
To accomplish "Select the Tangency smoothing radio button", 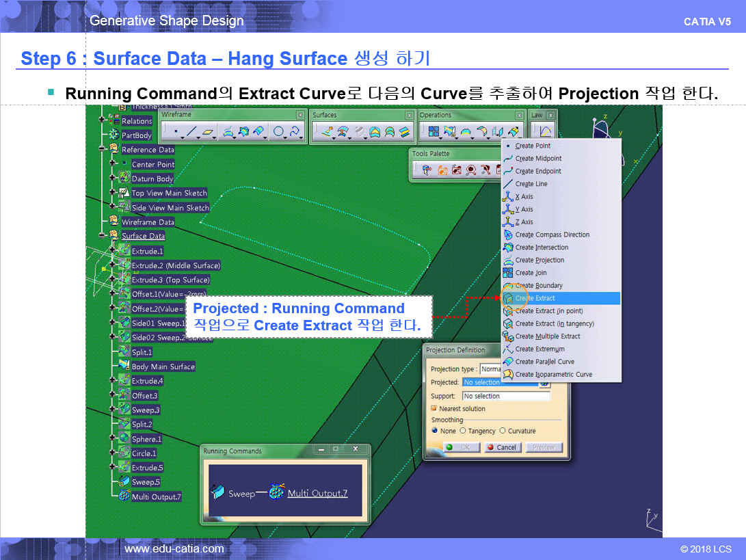I will pos(463,431).
